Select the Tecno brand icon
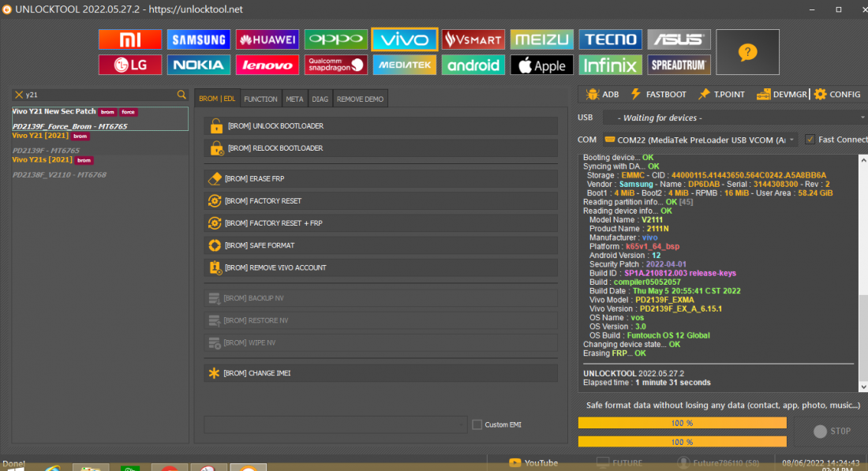Screen dimensions: 868x471 [x=611, y=39]
